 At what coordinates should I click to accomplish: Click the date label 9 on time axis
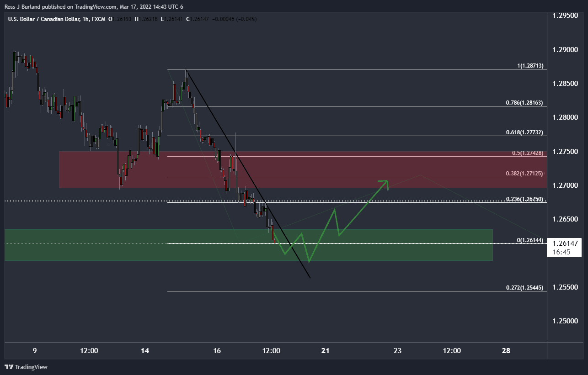click(35, 351)
